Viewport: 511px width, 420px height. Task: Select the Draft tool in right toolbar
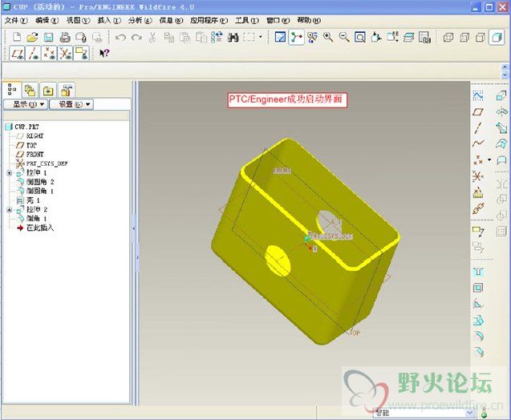(478, 320)
